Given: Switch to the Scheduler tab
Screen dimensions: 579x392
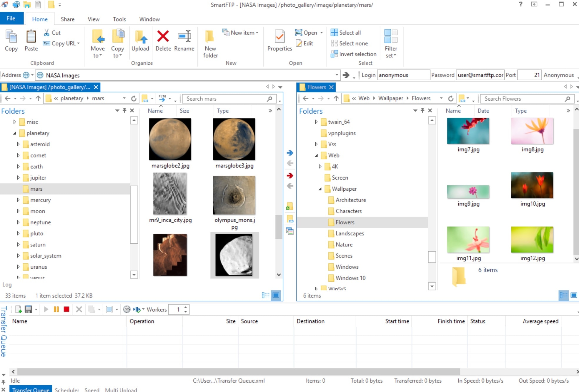Looking at the screenshot, I should click(67, 389).
